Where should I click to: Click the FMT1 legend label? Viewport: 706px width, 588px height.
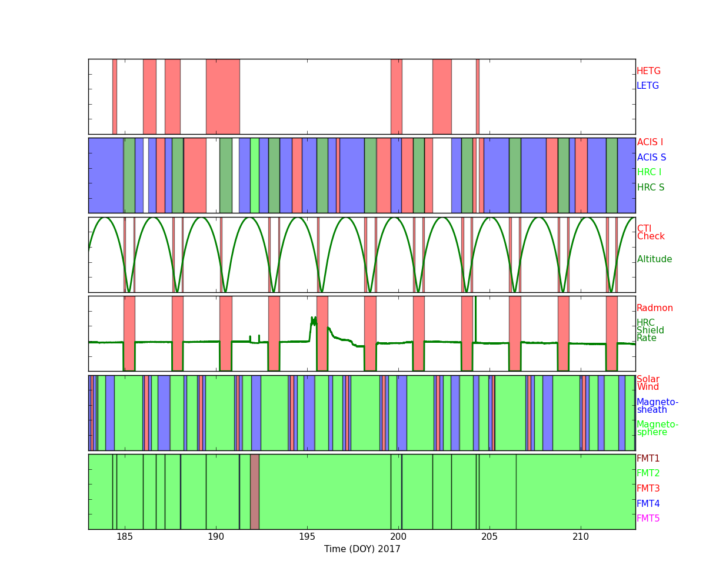click(648, 459)
